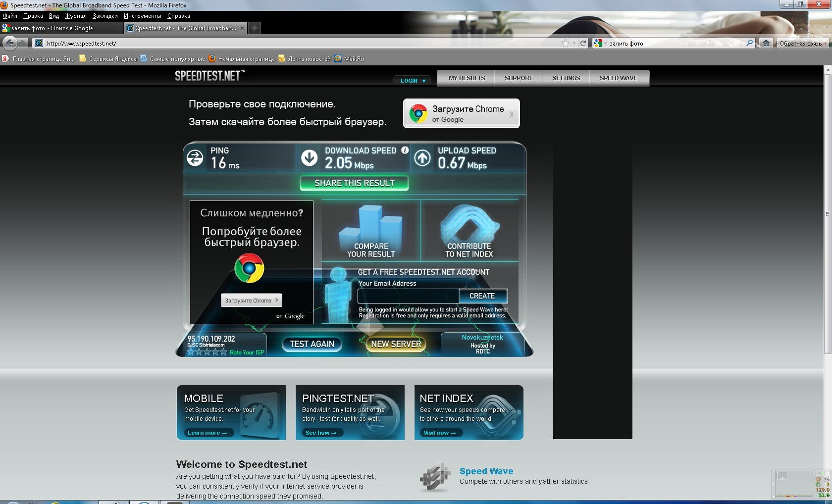Click the ping arrows icon
Viewport: 832px width, 504px height.
[x=195, y=158]
